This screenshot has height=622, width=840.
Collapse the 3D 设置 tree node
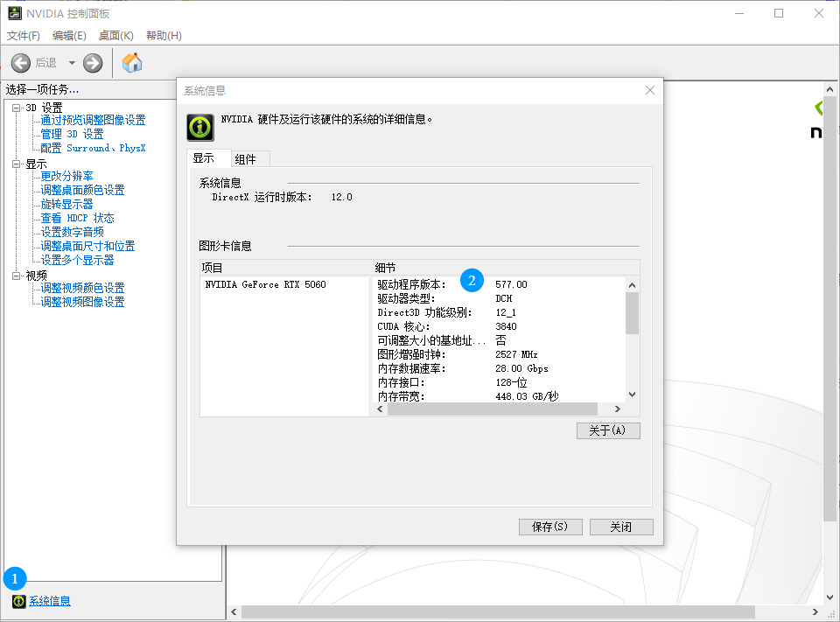click(16, 108)
